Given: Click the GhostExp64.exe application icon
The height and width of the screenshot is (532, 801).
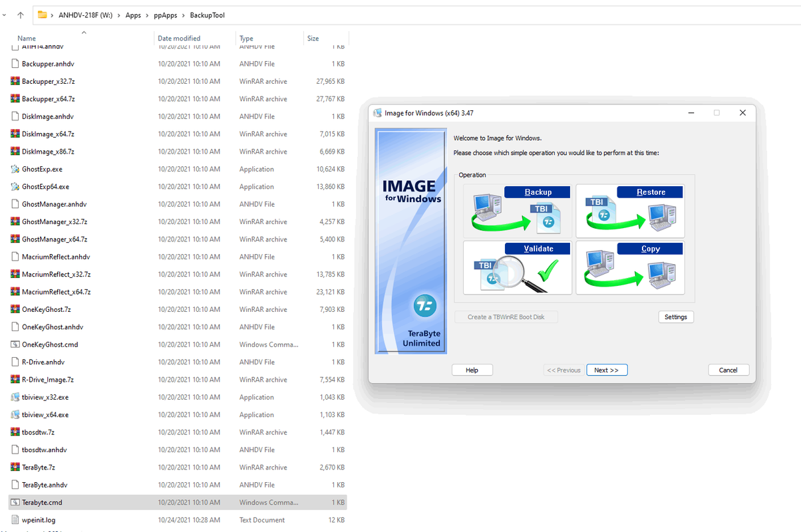Looking at the screenshot, I should [15, 187].
